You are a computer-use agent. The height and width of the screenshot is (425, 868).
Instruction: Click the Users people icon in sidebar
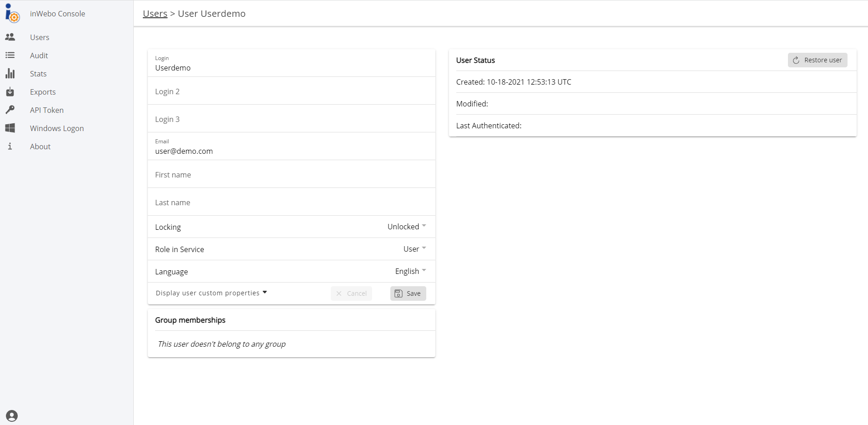coord(10,37)
